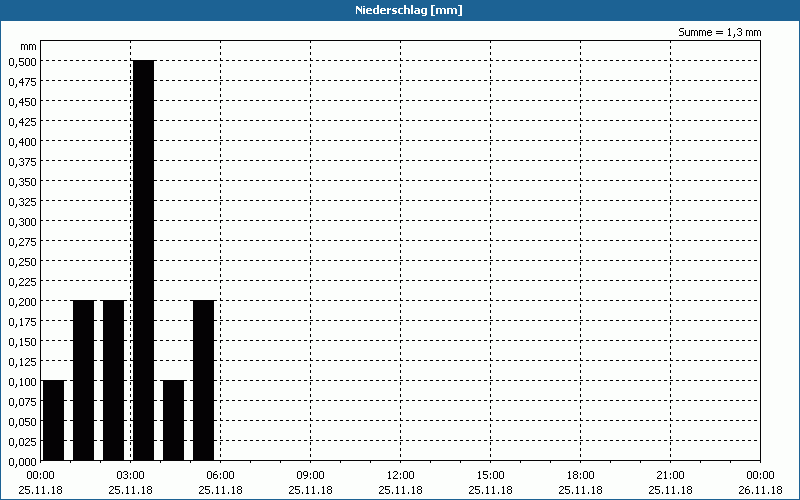Click the 21:00 time axis label
800x500 pixels.
[670, 476]
